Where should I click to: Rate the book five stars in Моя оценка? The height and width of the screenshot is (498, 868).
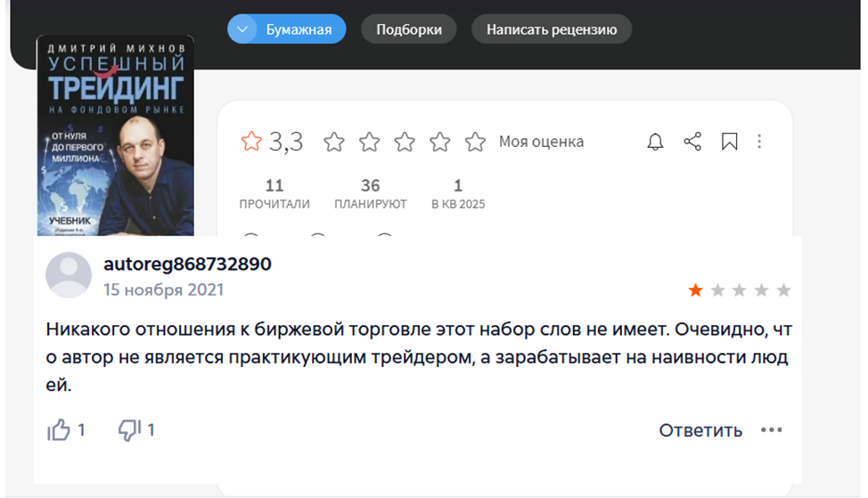click(x=475, y=143)
